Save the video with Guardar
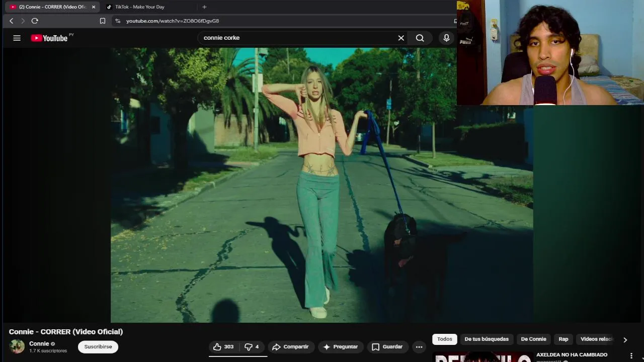 387,347
